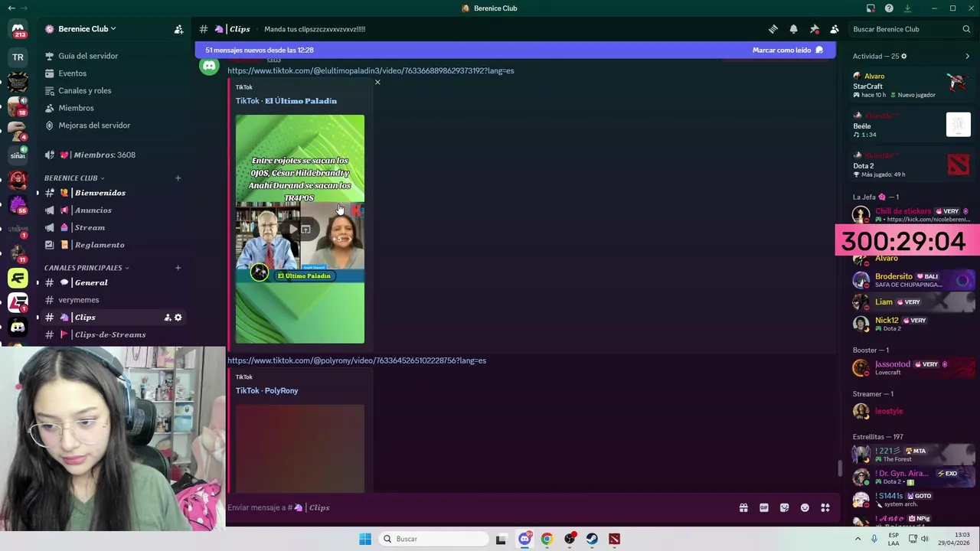
Task: Open the Help question mark icon
Action: [889, 8]
